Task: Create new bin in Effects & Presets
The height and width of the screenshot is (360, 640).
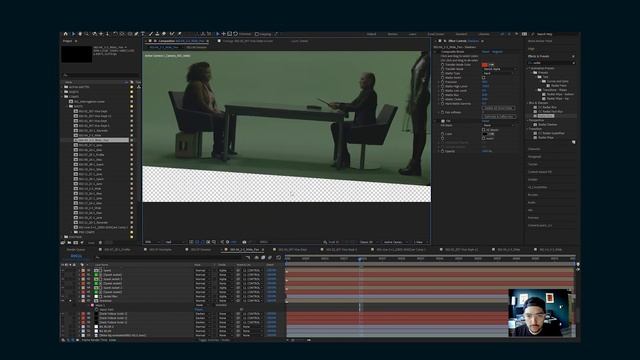Action: [573, 142]
